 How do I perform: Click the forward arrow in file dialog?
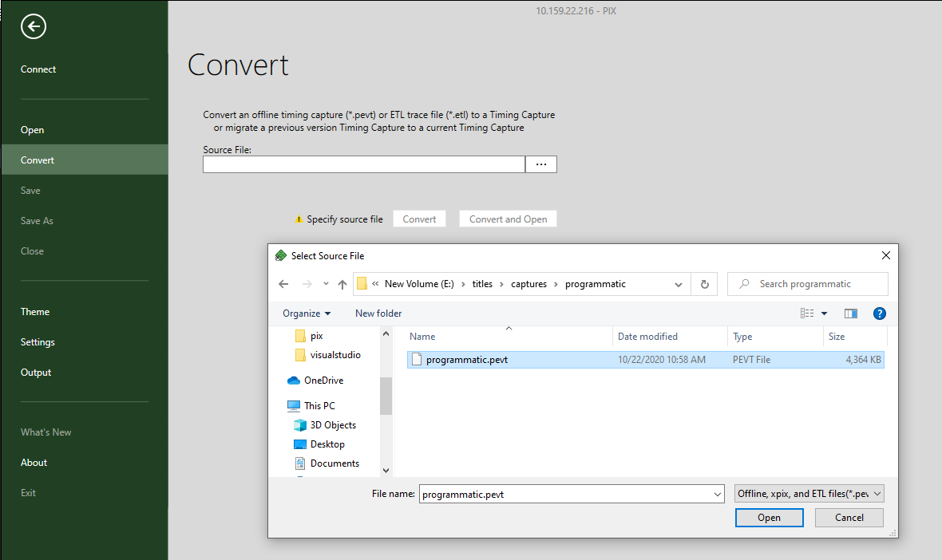pos(307,284)
